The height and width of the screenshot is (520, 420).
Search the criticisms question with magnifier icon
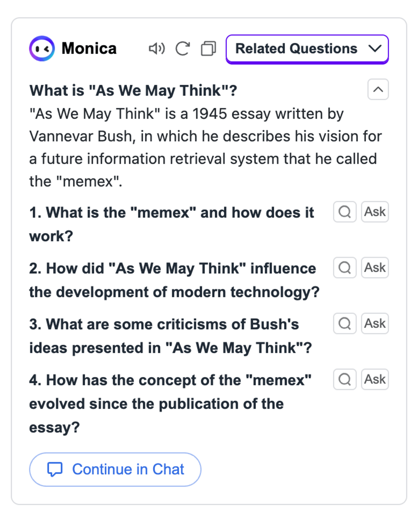(344, 323)
